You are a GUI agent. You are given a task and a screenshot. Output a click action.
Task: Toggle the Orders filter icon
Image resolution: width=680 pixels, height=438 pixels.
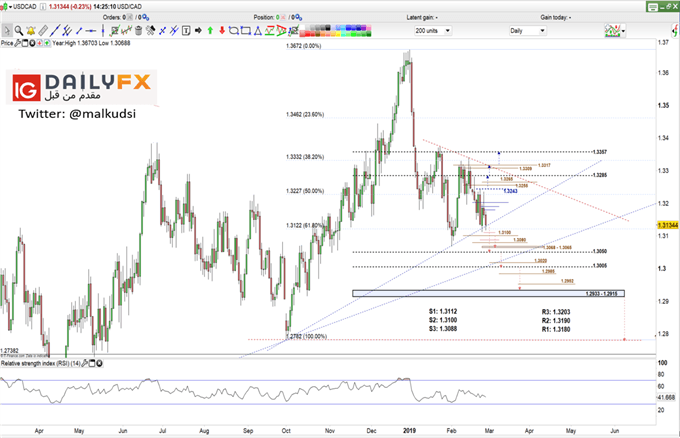(129, 17)
